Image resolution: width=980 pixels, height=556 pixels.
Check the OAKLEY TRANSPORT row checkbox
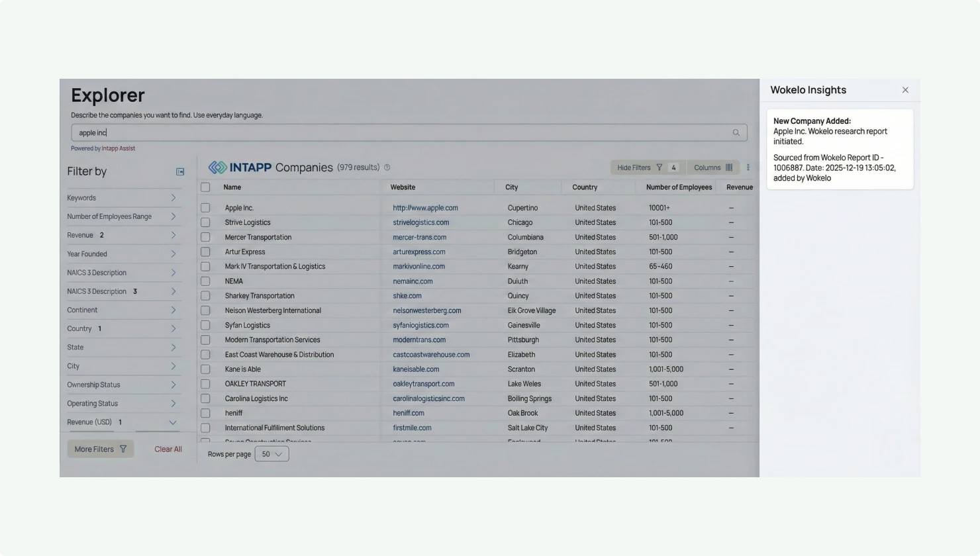(205, 384)
